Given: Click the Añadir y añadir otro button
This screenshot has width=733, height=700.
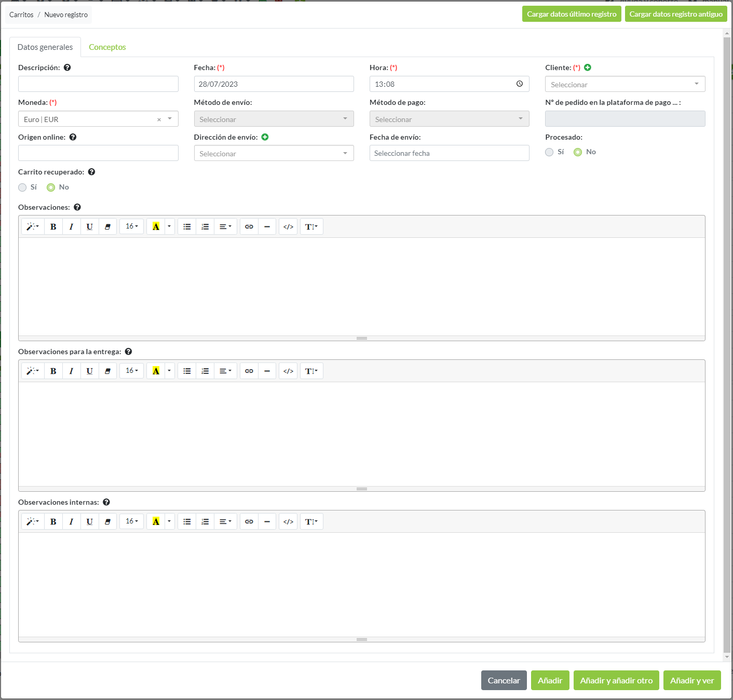Looking at the screenshot, I should pyautogui.click(x=616, y=680).
